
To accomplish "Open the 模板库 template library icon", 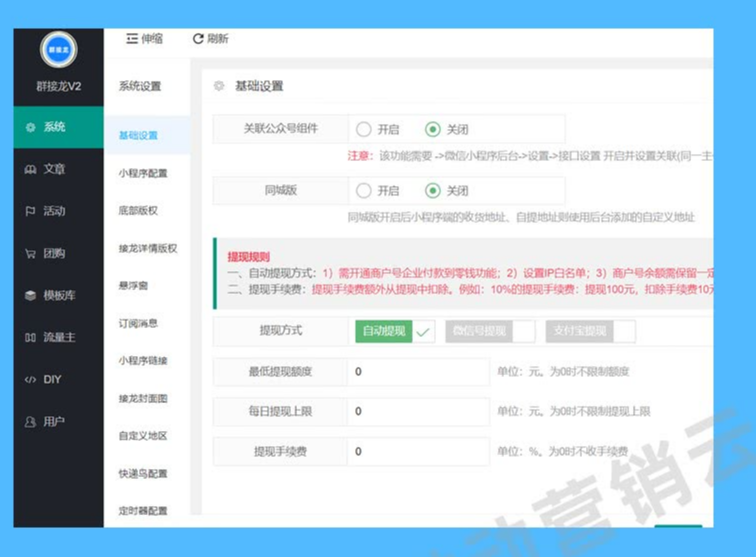I will 31,295.
